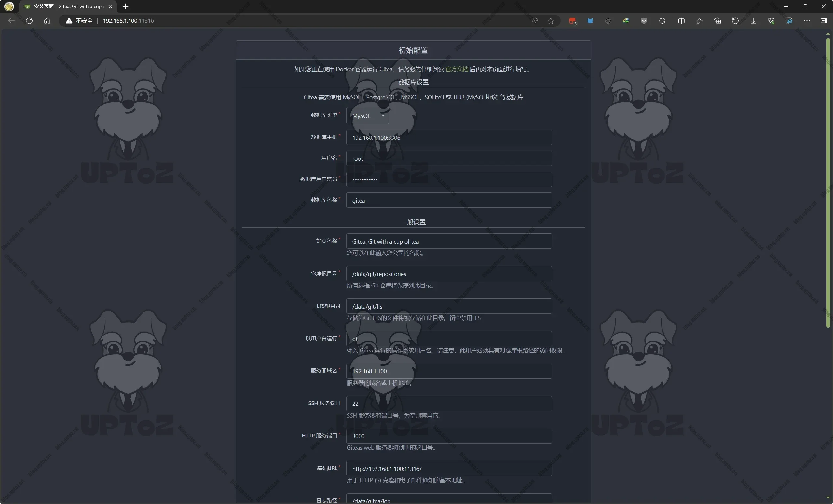
Task: Add page to favorites star icon
Action: click(551, 20)
